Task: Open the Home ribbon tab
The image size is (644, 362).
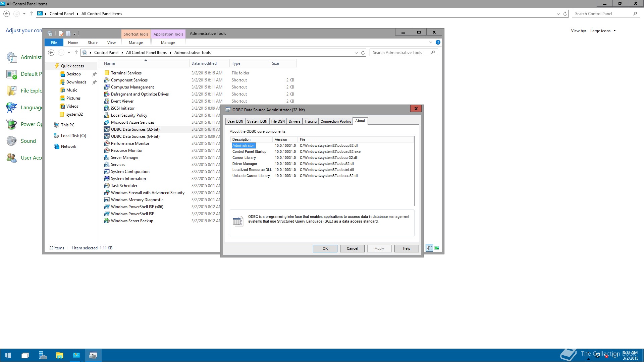Action: [73, 43]
